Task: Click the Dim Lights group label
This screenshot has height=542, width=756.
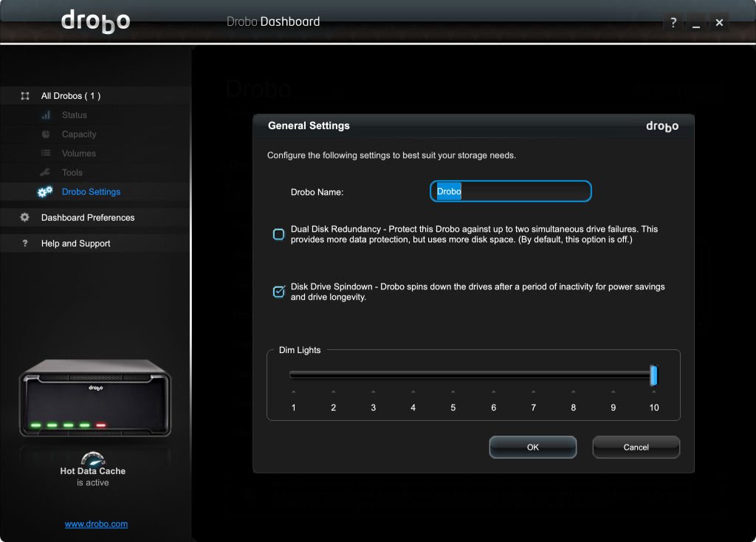Action: [x=300, y=350]
